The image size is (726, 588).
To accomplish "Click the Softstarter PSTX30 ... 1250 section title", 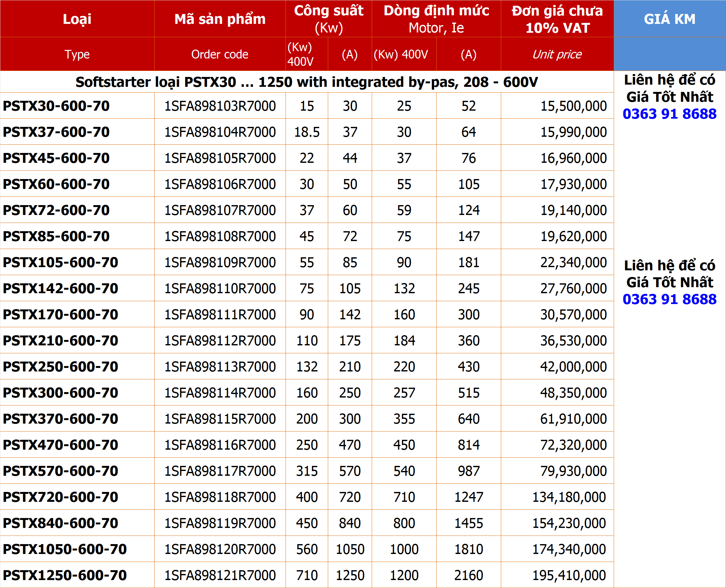I will click(307, 82).
